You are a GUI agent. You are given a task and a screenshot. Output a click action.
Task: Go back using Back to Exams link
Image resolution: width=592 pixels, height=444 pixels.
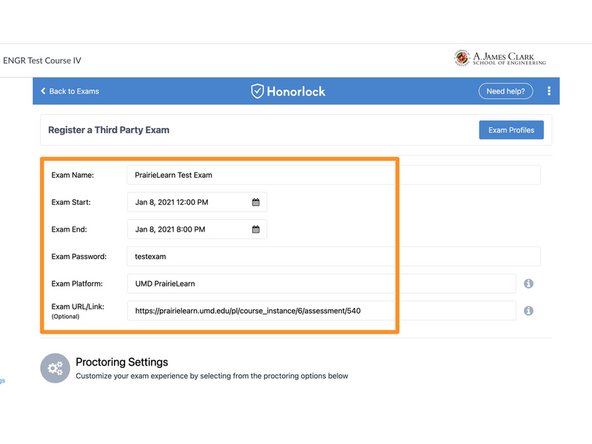pos(70,91)
